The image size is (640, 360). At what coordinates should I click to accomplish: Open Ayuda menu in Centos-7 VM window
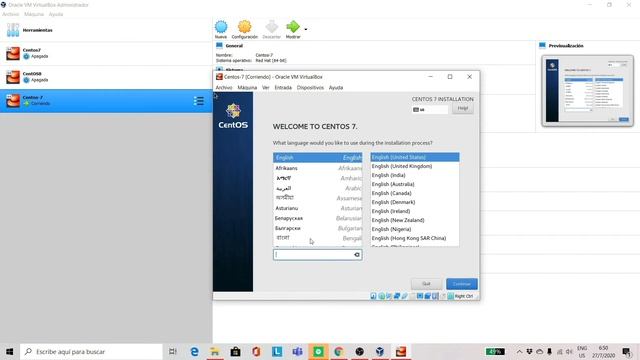[x=336, y=87]
